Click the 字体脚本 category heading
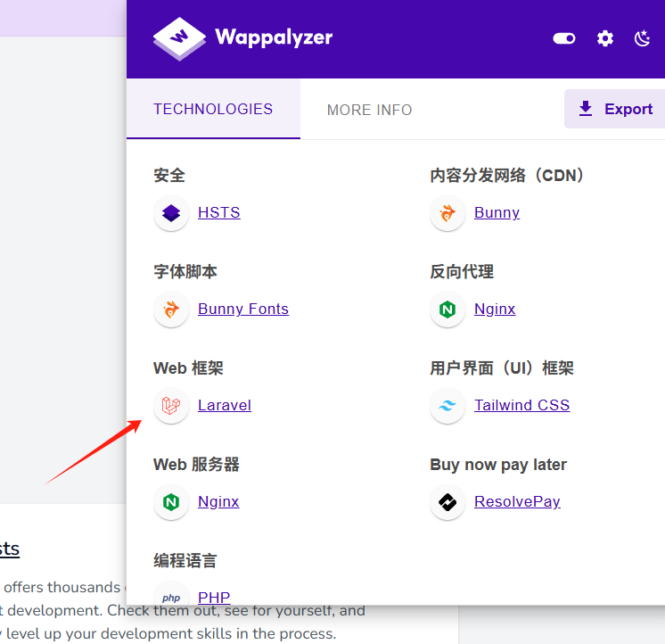The height and width of the screenshot is (644, 665). (185, 271)
